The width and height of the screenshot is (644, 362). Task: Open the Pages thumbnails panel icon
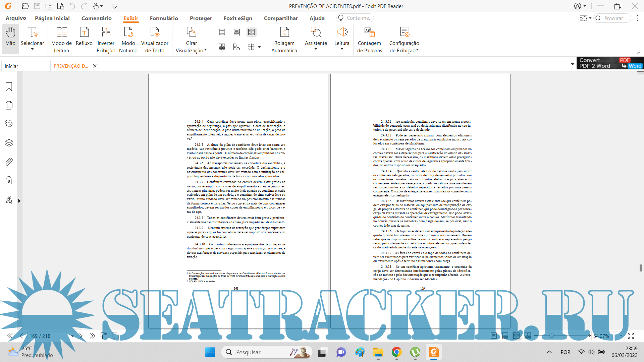[9, 105]
